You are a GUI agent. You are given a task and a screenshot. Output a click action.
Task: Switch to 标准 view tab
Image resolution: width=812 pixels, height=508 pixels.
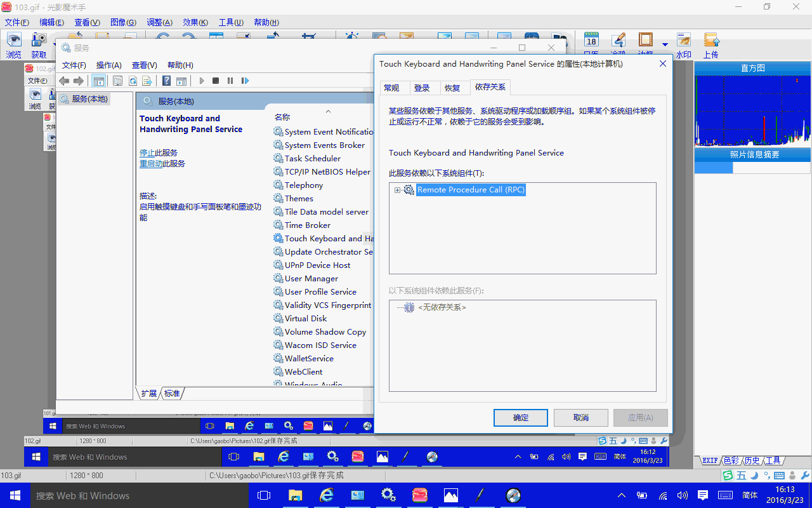point(172,394)
